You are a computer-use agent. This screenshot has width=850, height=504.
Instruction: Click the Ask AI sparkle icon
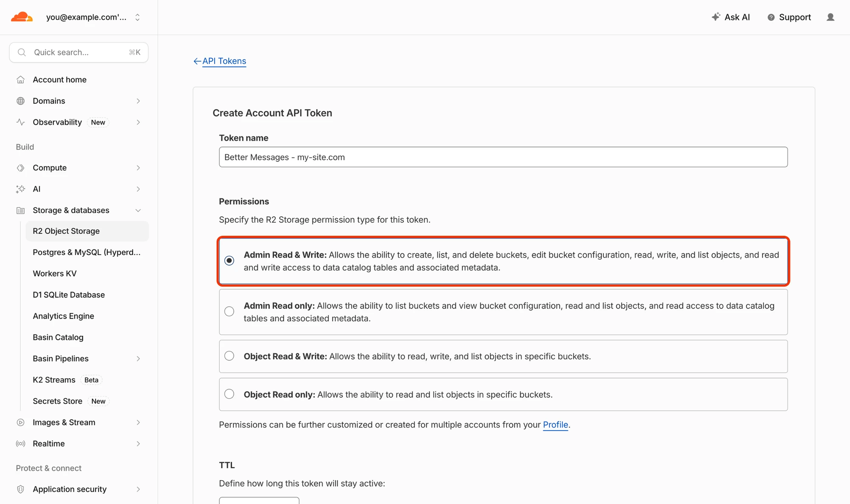point(716,17)
